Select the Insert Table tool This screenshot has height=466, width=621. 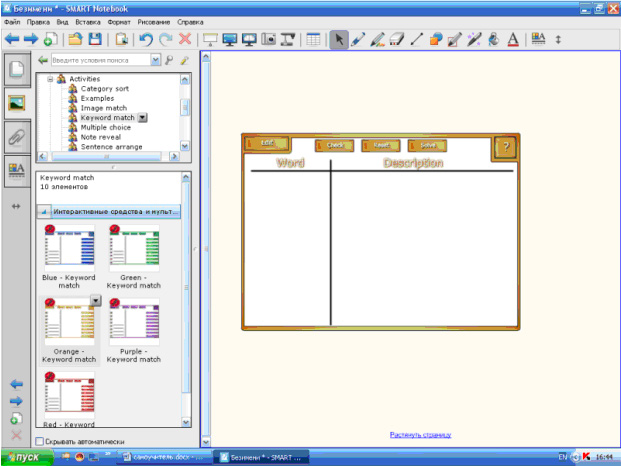(313, 39)
